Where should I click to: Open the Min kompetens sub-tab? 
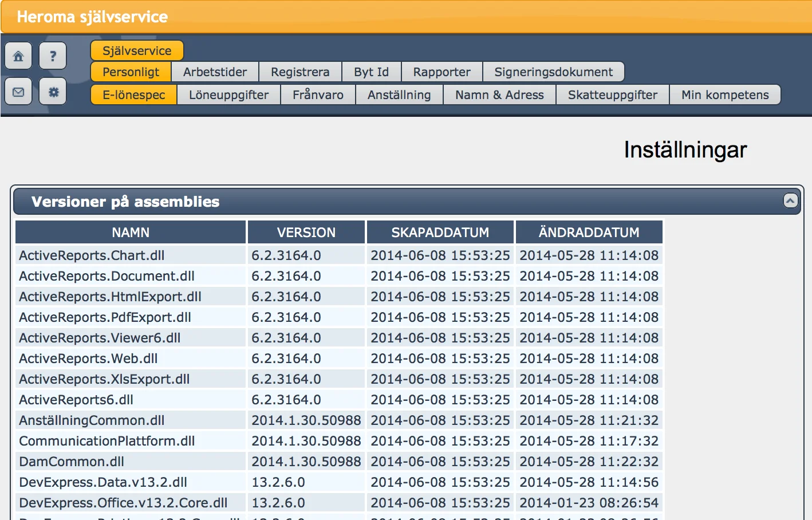(725, 95)
